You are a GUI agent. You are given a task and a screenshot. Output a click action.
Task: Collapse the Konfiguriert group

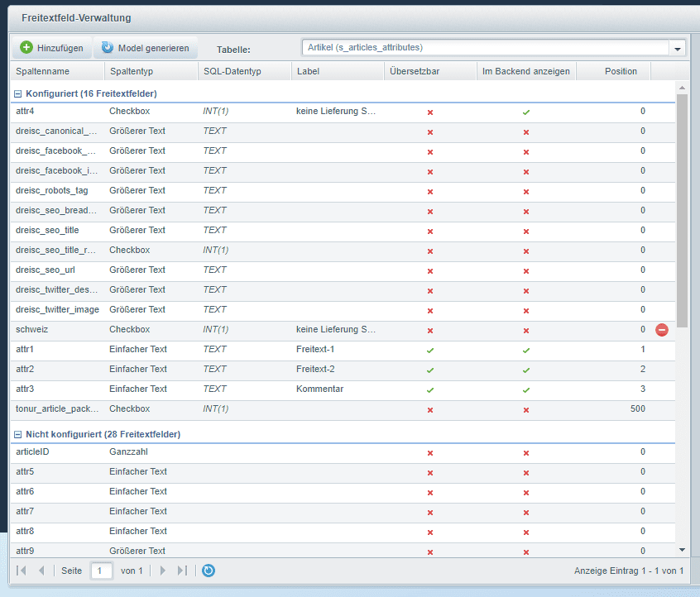tap(18, 93)
